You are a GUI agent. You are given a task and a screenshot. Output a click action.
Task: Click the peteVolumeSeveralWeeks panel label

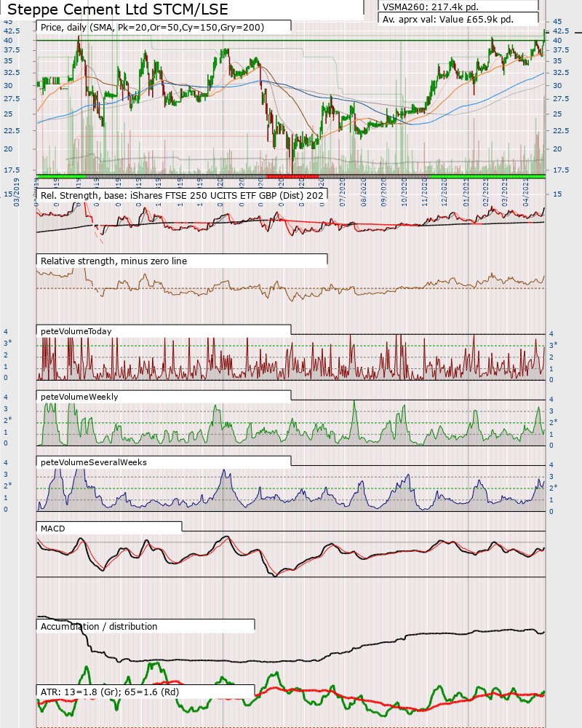94,462
